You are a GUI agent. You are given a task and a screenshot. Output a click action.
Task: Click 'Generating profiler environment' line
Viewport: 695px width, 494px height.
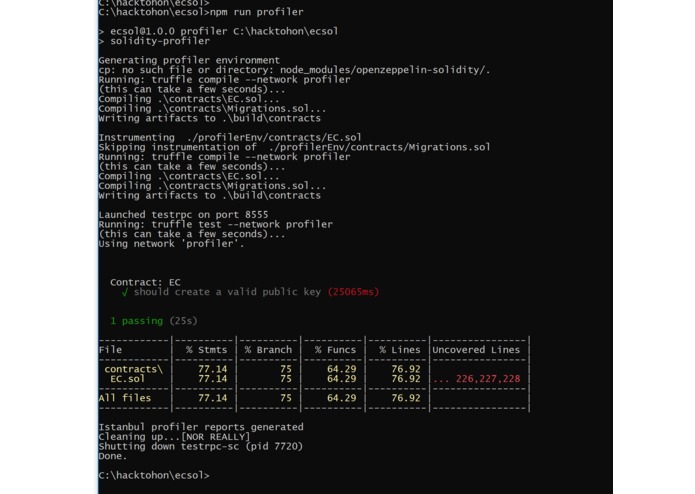(x=189, y=60)
